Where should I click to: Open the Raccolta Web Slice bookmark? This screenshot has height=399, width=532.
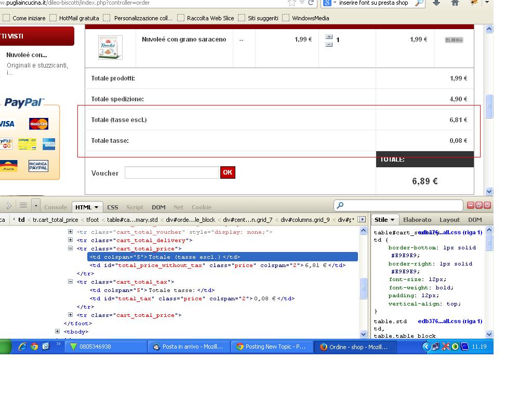206,18
